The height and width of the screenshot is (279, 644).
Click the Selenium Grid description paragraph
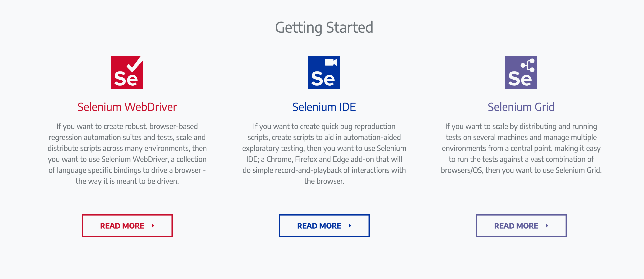pos(521,148)
